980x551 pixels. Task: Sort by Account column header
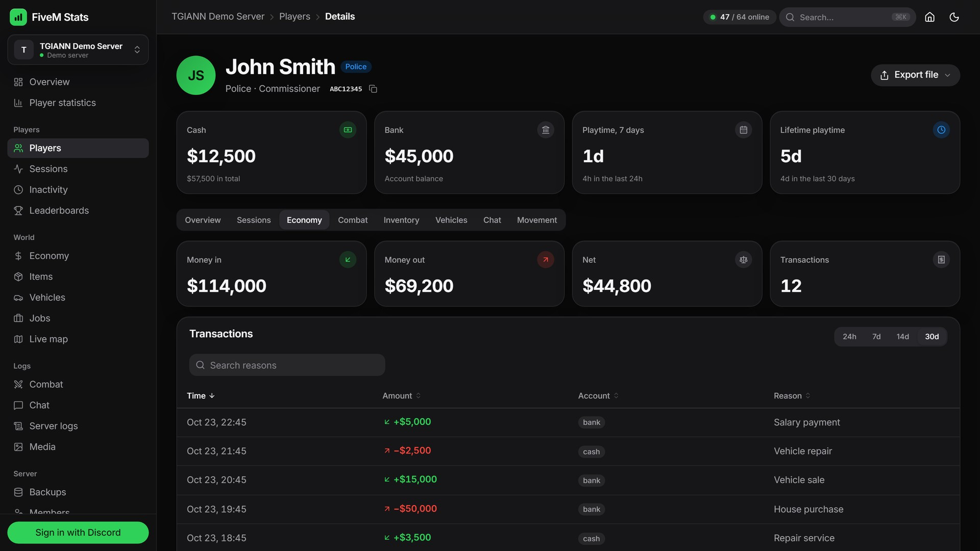coord(598,395)
